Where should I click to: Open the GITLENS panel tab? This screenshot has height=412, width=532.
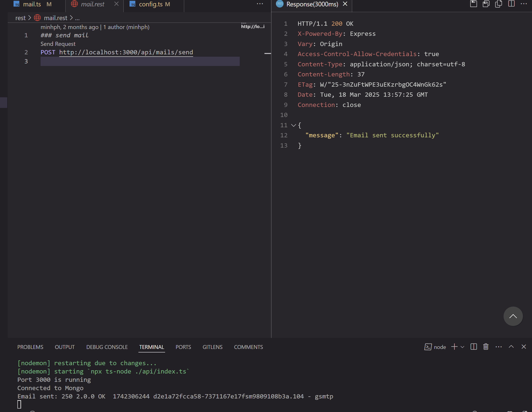212,347
